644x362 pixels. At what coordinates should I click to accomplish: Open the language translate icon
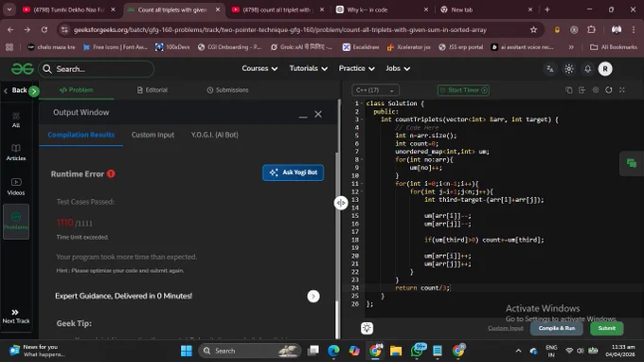click(x=550, y=69)
